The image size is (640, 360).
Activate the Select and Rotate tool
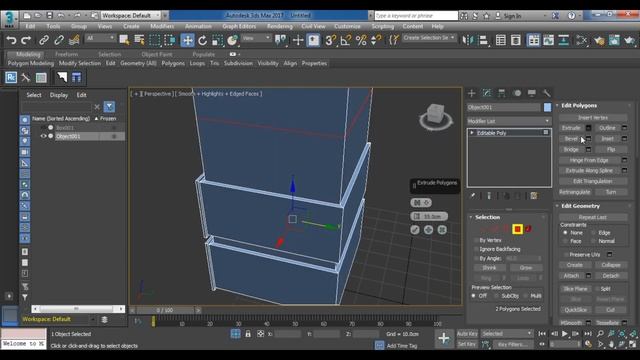[x=202, y=40]
